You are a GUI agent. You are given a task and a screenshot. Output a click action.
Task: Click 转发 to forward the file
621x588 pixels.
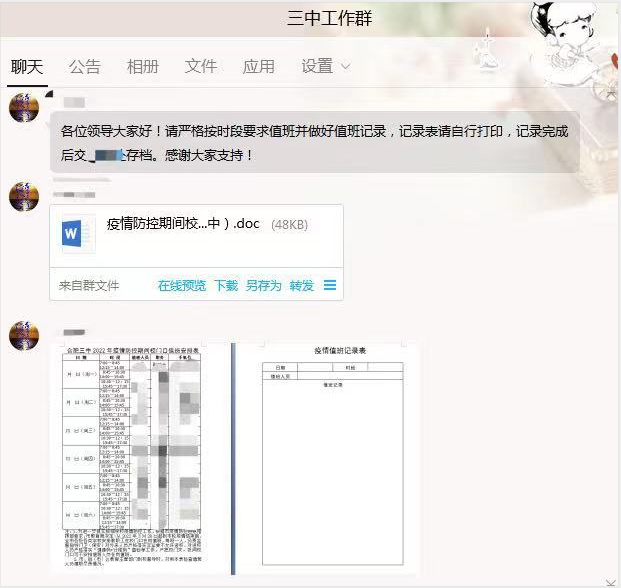click(x=301, y=286)
